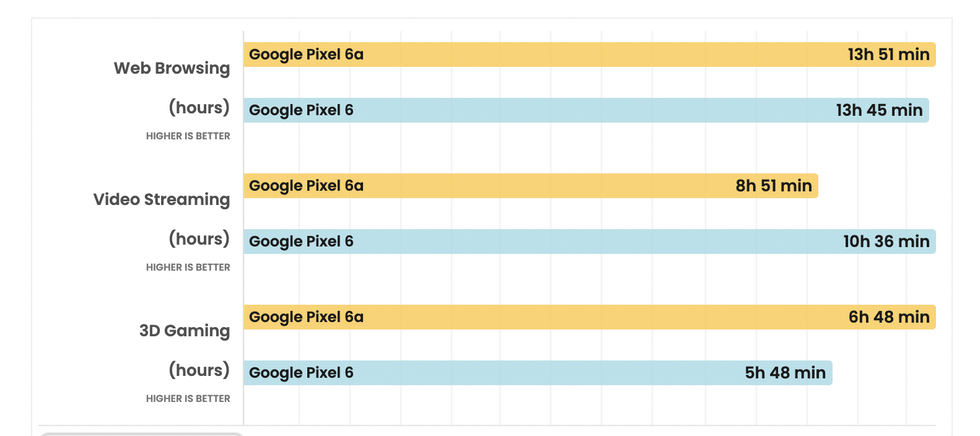This screenshot has height=436, width=980.
Task: Click the Pixel 6a 3D Gaming bar
Action: [590, 317]
